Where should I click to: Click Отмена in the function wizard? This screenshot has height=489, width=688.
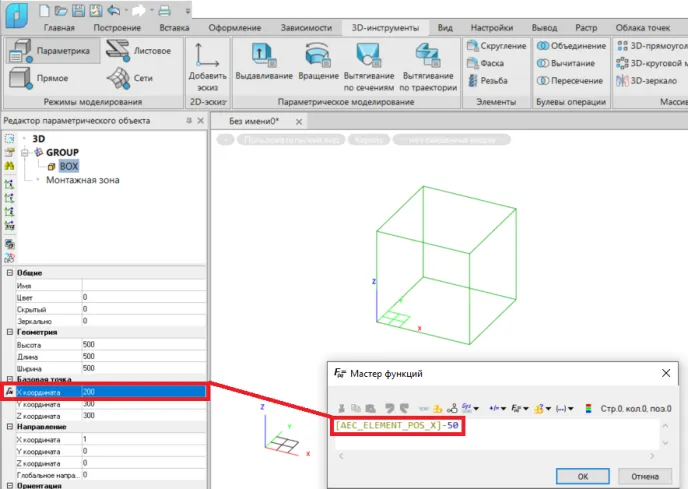(x=645, y=476)
